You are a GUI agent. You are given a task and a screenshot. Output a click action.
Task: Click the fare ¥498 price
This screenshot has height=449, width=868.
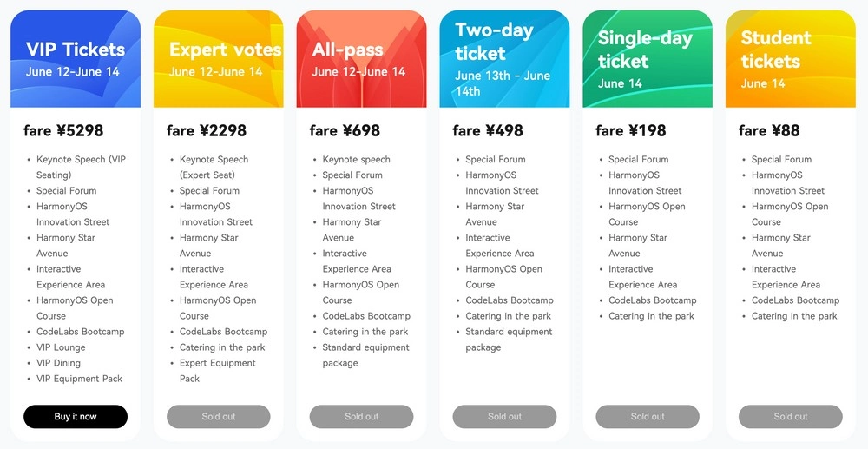[488, 130]
